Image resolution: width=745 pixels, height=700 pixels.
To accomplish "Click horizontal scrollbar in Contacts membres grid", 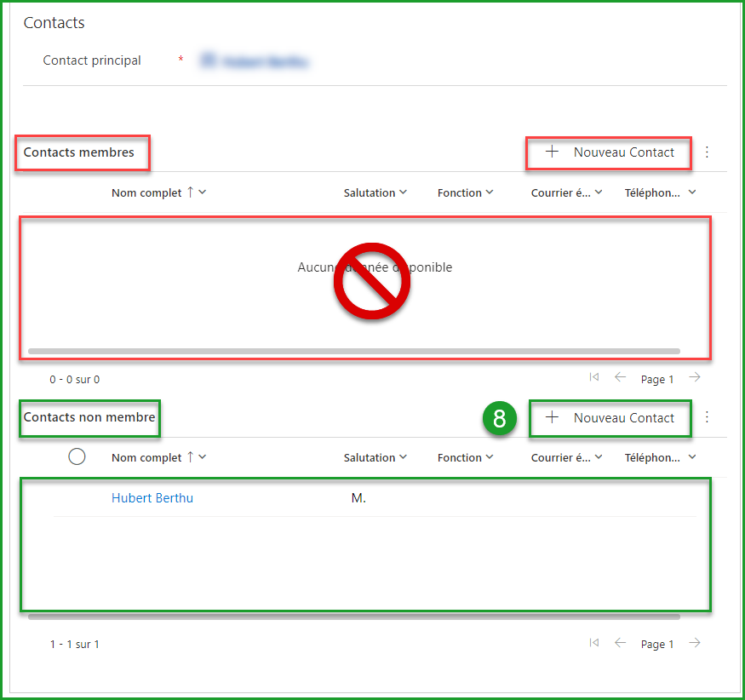I will 353,351.
